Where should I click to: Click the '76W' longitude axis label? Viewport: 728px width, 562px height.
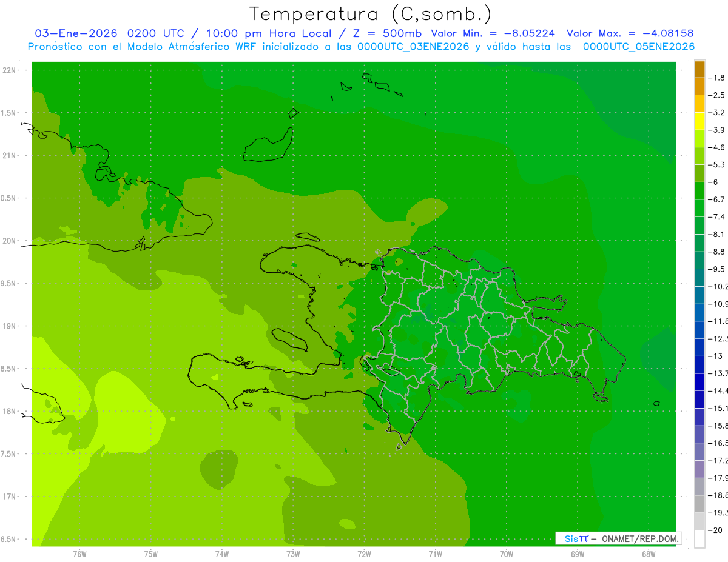tap(79, 554)
